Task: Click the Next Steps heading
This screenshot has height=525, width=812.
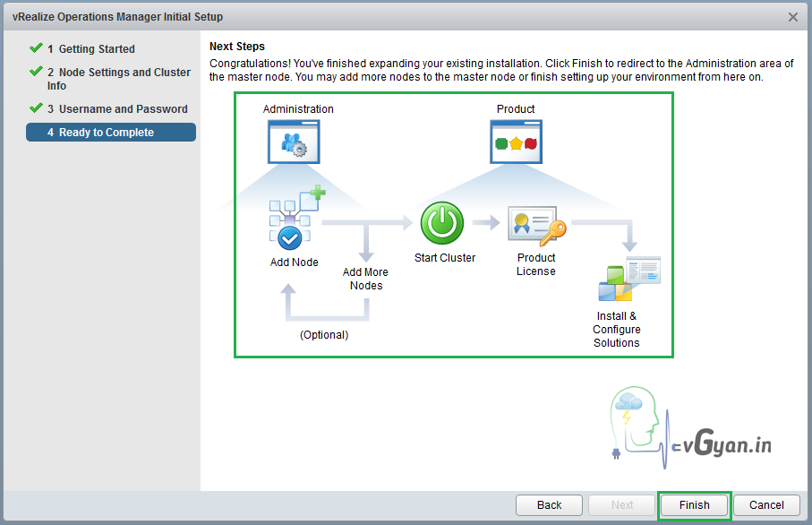Action: point(237,47)
